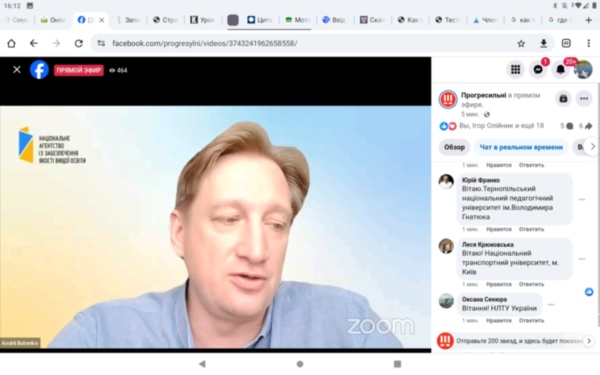Image resolution: width=600 pixels, height=375 pixels.
Task: Open the Chrome three-dot menu
Action: coord(589,43)
